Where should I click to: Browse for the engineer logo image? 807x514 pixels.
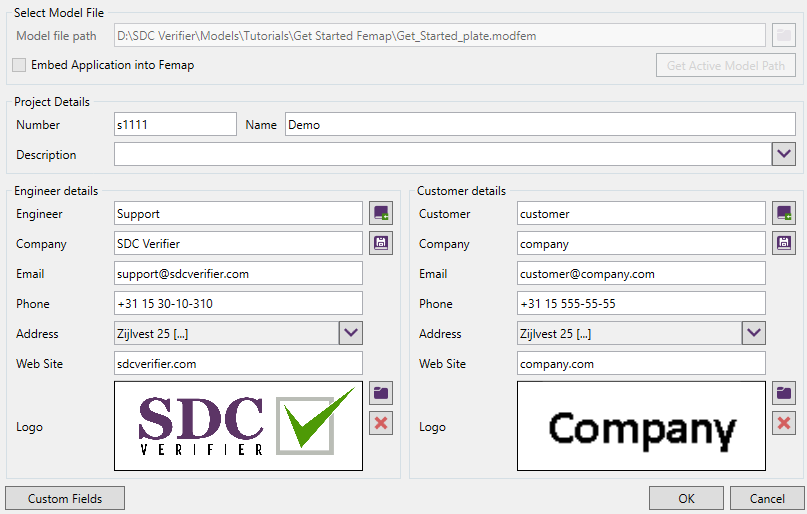tap(381, 393)
